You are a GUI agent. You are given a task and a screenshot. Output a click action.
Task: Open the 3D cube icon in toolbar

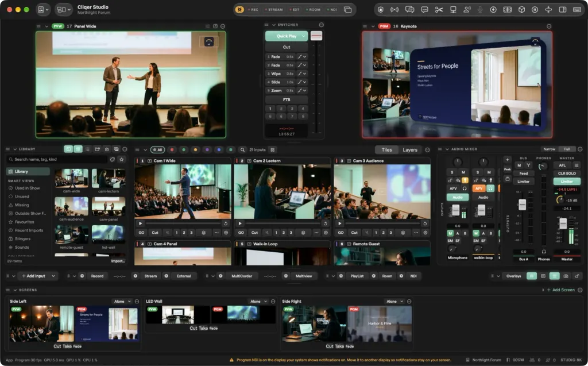pos(521,10)
